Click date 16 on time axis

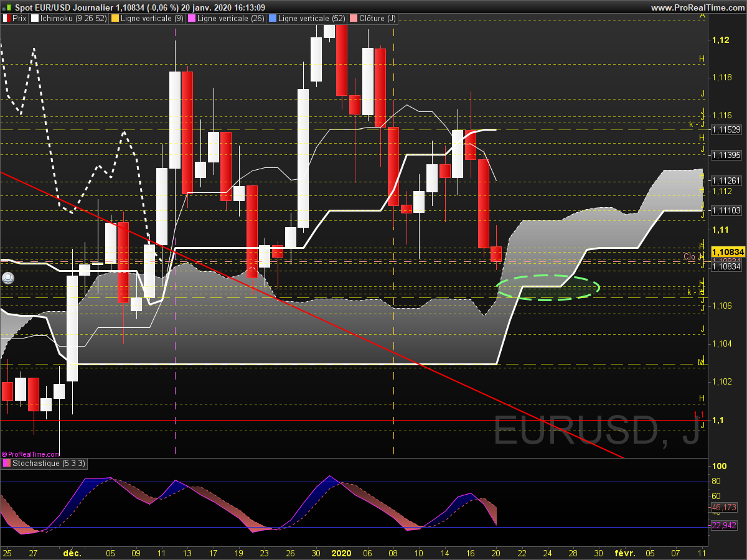click(x=471, y=553)
